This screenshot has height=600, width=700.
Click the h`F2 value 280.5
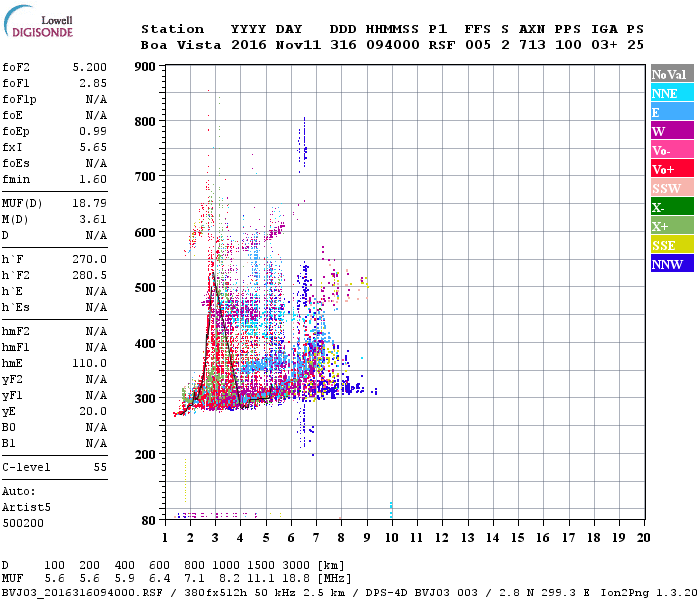coord(90,275)
